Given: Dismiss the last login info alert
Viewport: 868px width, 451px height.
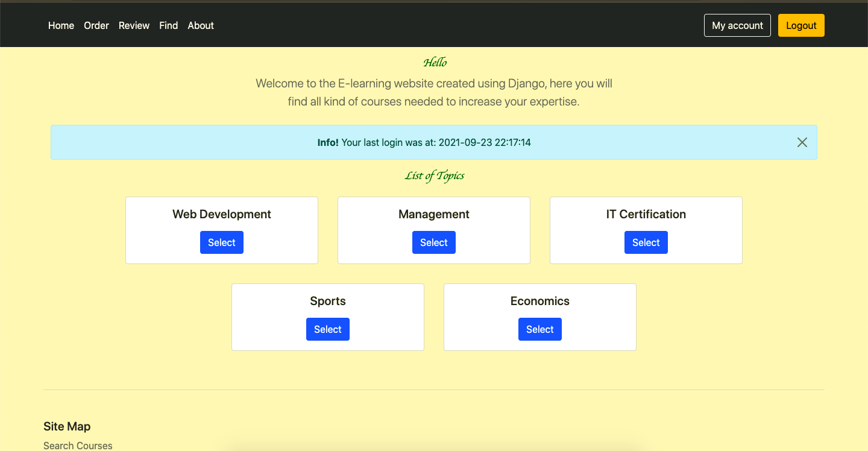Looking at the screenshot, I should 802,142.
